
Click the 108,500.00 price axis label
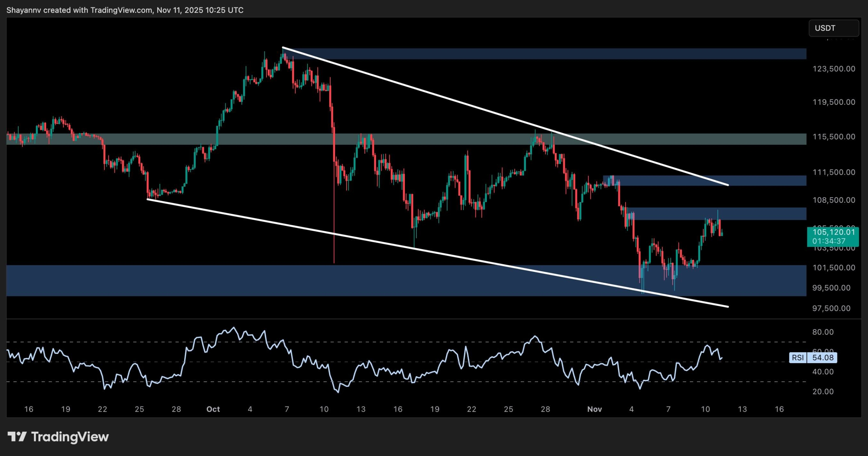833,200
